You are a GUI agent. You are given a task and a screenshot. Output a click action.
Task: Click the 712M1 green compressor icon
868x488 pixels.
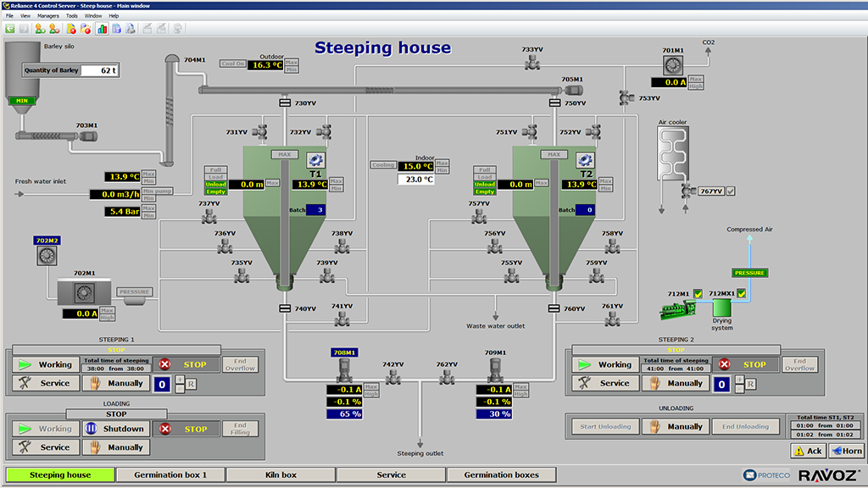coord(678,309)
